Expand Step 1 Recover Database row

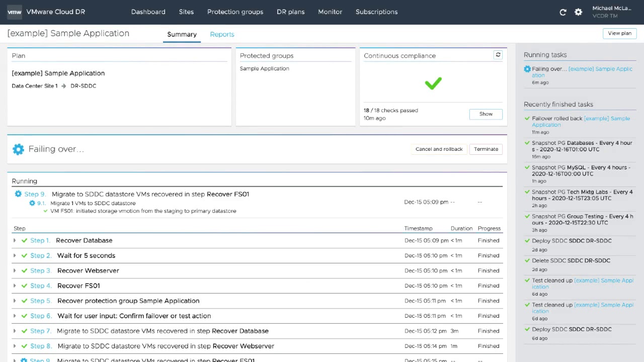15,240
